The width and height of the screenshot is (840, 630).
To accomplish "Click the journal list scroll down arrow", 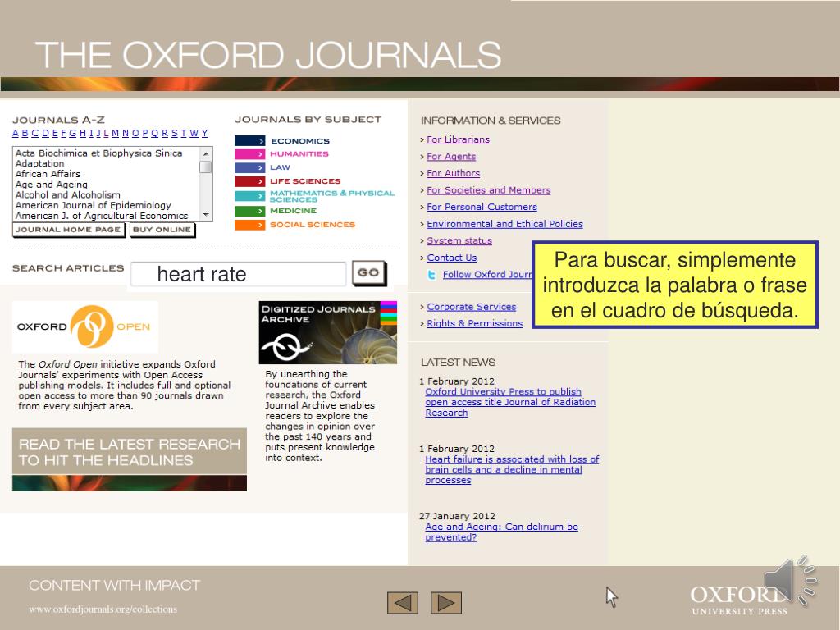I will pos(206,215).
